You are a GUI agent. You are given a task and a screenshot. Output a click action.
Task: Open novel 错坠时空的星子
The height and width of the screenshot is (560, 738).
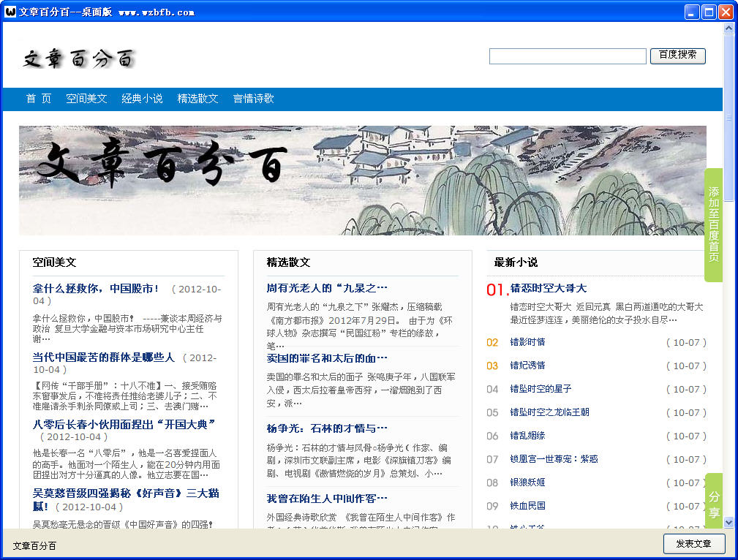pos(541,389)
